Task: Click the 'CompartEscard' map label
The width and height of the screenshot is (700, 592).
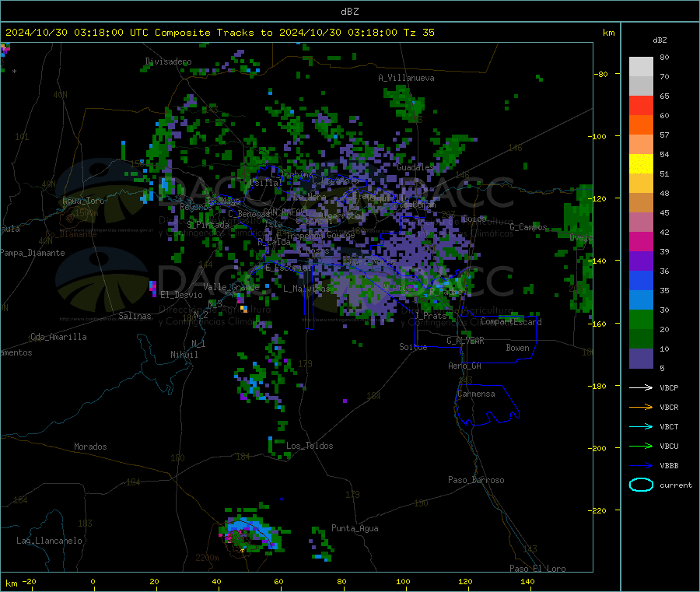Action: pos(511,322)
